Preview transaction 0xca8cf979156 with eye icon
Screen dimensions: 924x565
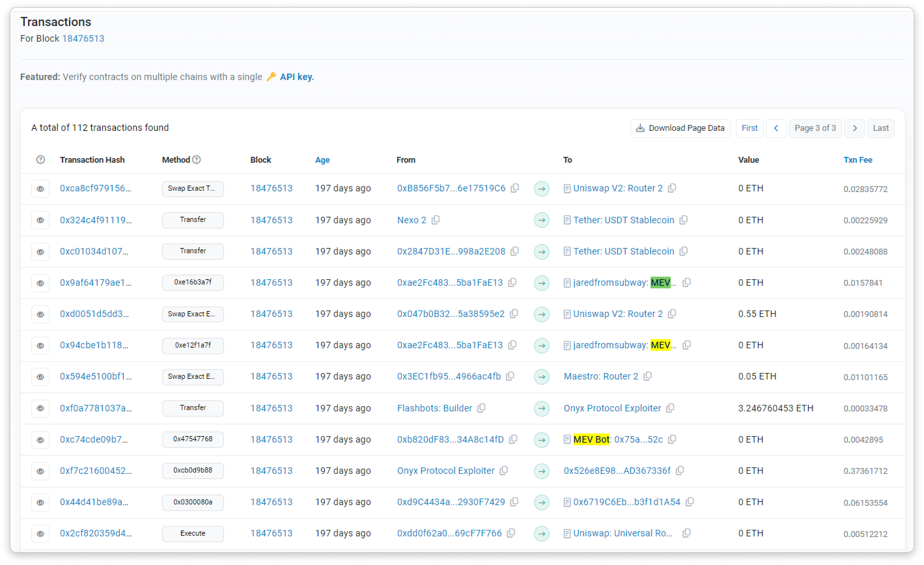40,188
